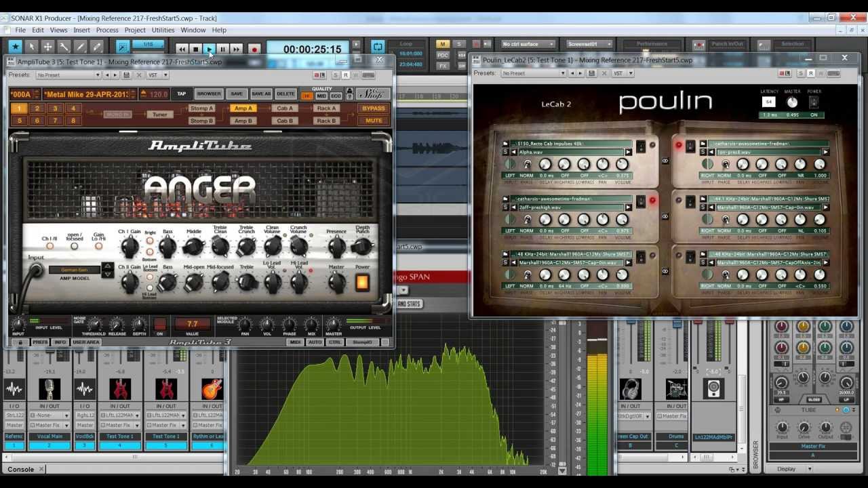Open the AmpliTube Custom Shop
The height and width of the screenshot is (488, 868).
[x=374, y=94]
